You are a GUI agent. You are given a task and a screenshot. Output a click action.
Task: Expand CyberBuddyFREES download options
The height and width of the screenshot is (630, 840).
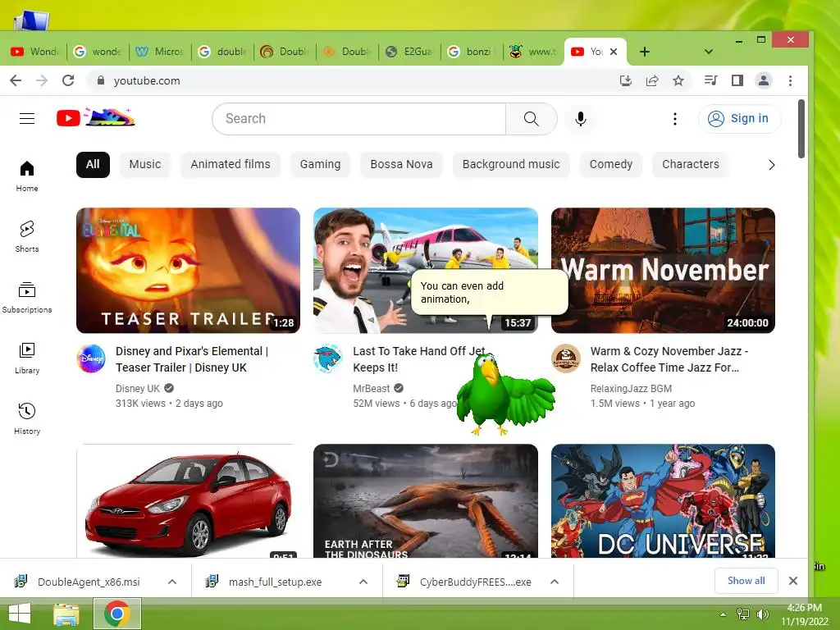555,582
